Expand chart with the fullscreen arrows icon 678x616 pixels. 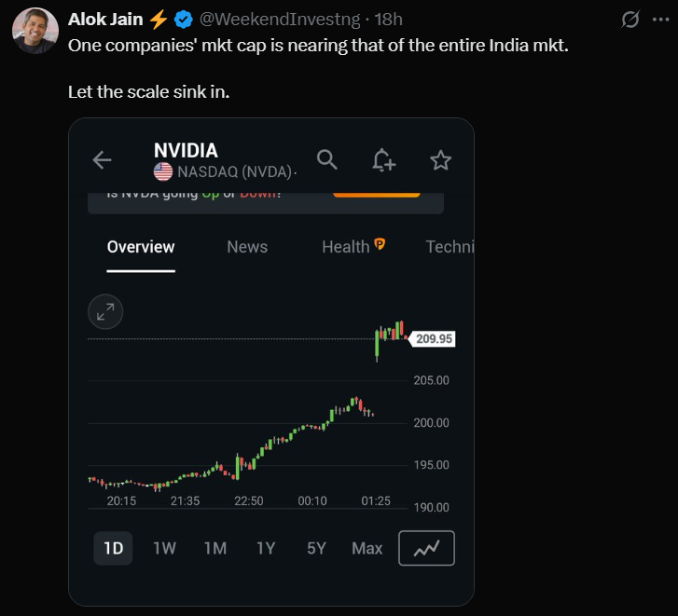[x=105, y=312]
